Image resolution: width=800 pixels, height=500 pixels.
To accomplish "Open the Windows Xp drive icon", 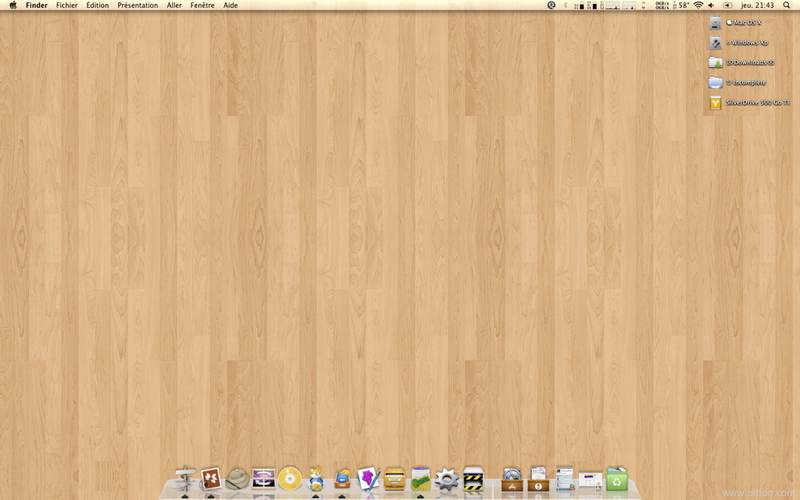I will tap(716, 43).
